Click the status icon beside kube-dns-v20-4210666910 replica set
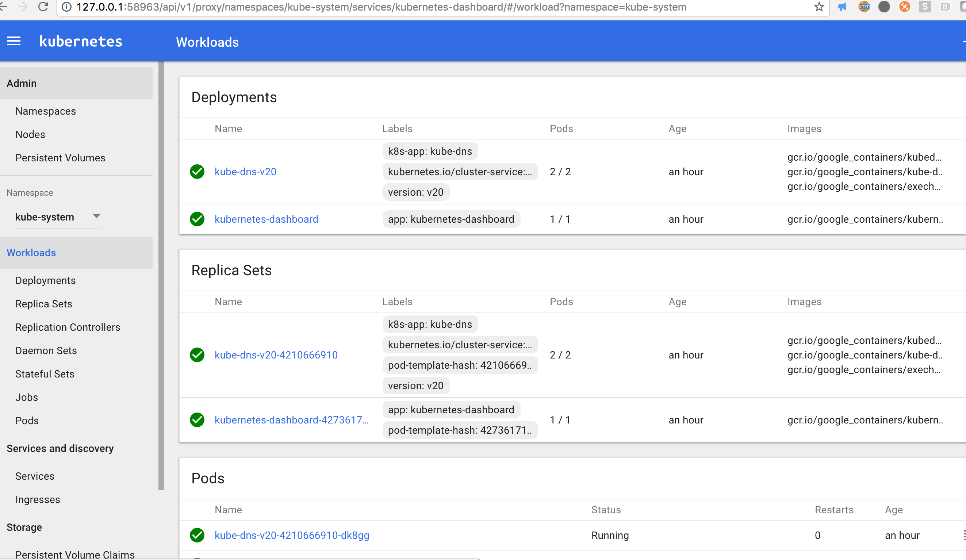This screenshot has height=560, width=966. pyautogui.click(x=197, y=355)
